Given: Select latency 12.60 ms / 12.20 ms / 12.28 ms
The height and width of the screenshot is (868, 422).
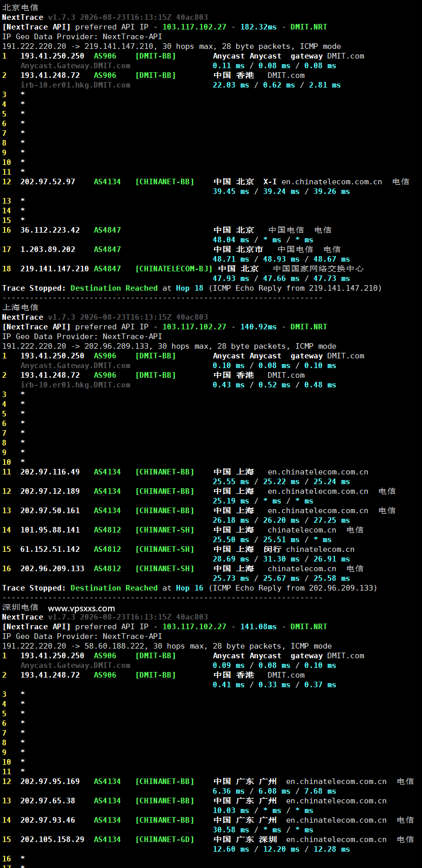Looking at the screenshot, I should pos(282,849).
